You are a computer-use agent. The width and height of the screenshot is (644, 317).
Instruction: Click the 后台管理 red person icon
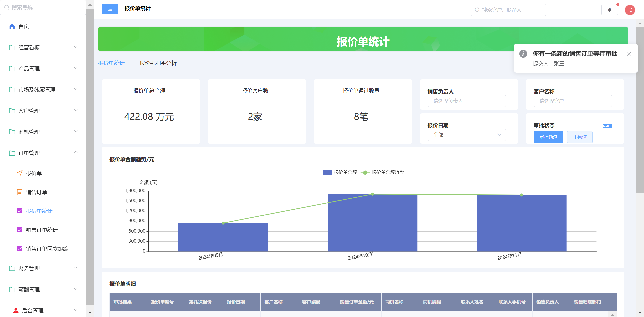click(x=16, y=310)
